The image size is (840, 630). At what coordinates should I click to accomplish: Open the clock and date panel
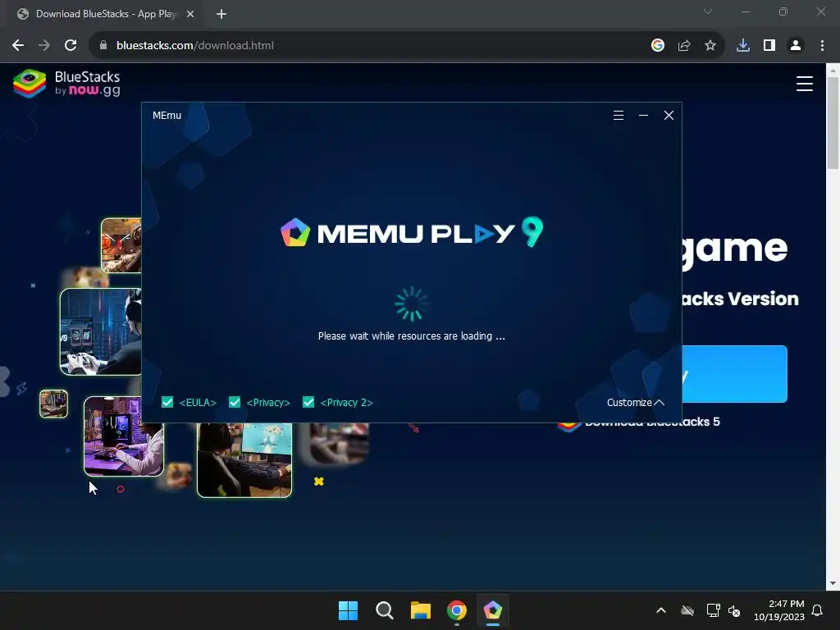pos(779,610)
